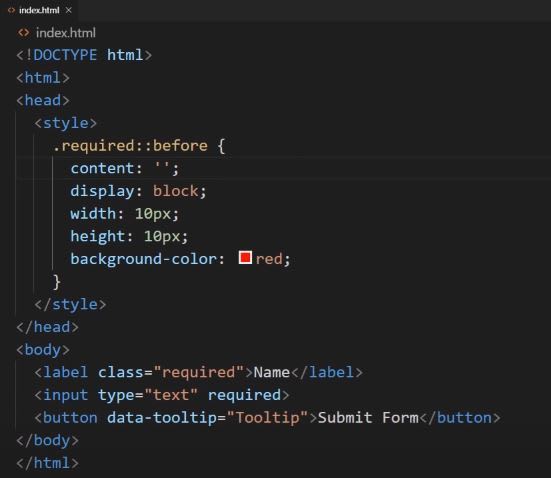Image resolution: width=551 pixels, height=478 pixels.
Task: Click the opening <body> tag
Action: coord(43,350)
